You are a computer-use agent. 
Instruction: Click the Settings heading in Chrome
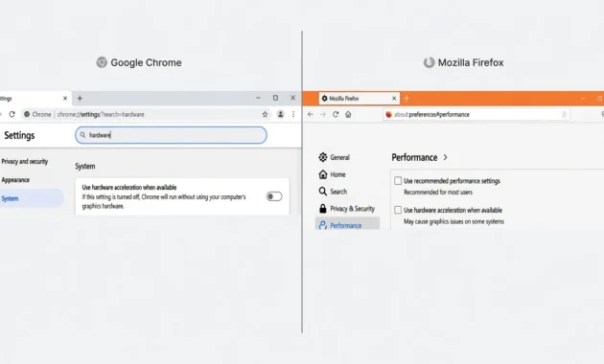click(x=19, y=135)
